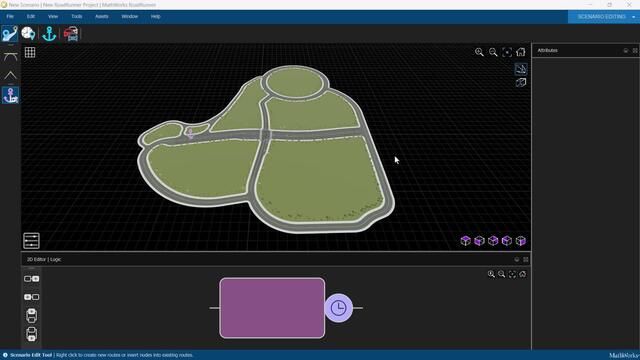
Task: Add action before in logic editor
Action: pyautogui.click(x=31, y=297)
